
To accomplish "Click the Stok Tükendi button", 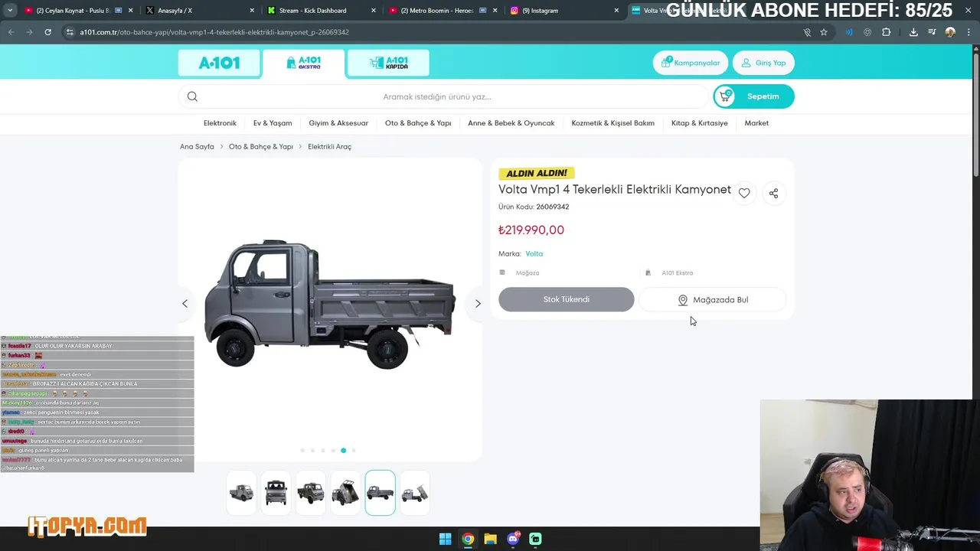I will (x=567, y=299).
